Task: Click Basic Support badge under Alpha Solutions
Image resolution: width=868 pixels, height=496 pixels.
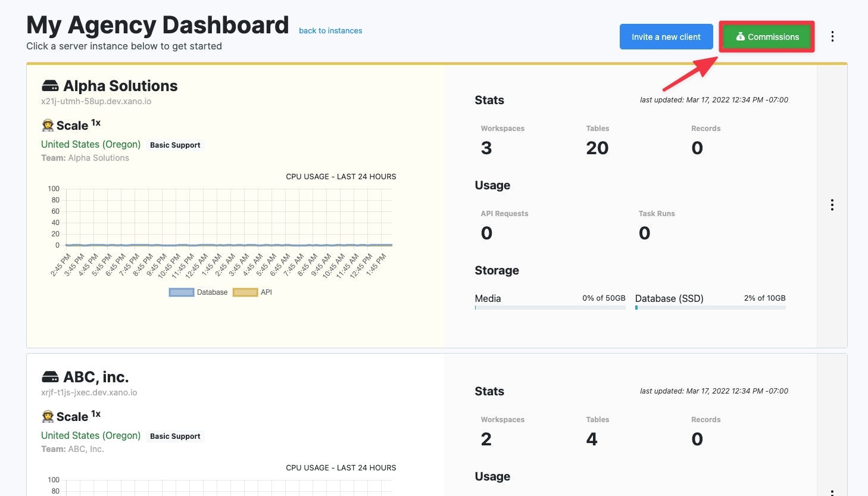Action: point(175,145)
